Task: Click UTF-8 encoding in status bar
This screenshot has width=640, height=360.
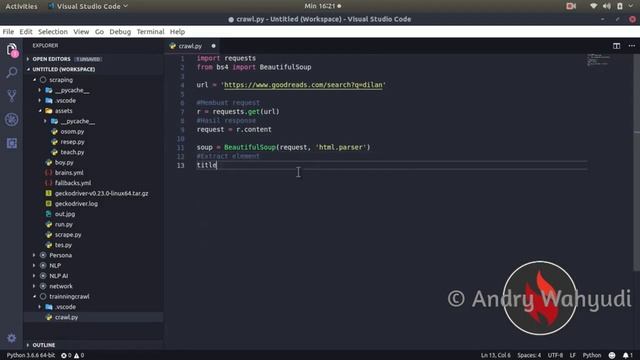Action: (555, 356)
